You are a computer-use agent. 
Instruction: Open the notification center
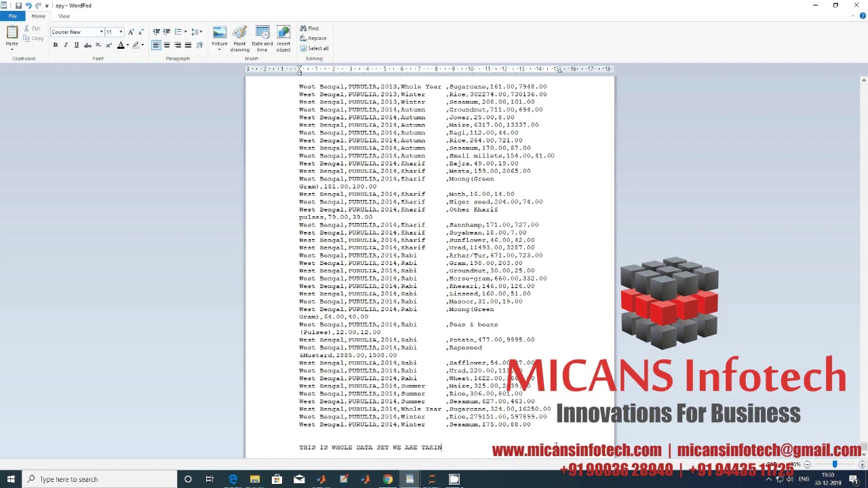coord(856,479)
